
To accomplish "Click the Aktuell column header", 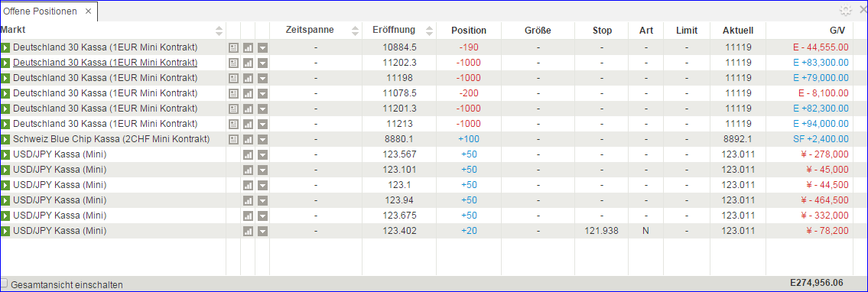I will [x=738, y=31].
